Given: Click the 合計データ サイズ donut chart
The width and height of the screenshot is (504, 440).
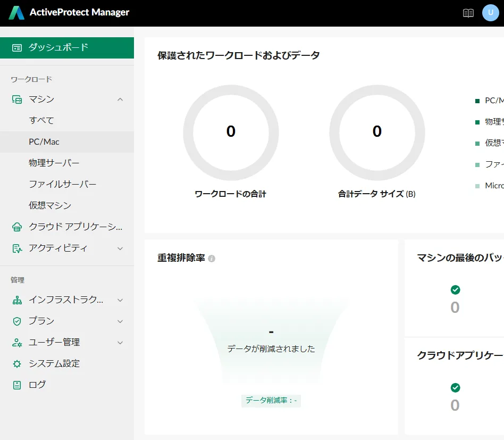Looking at the screenshot, I should [377, 132].
